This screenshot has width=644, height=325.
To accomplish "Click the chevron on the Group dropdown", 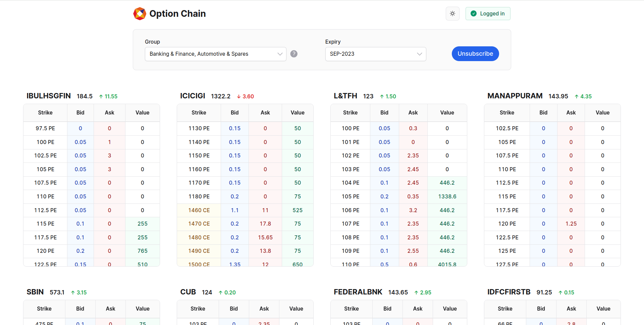I will (x=280, y=54).
